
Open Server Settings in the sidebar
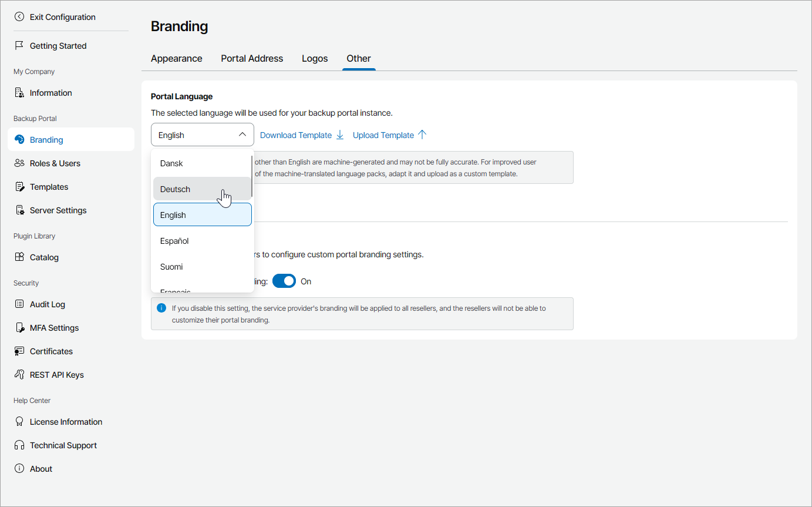point(58,210)
